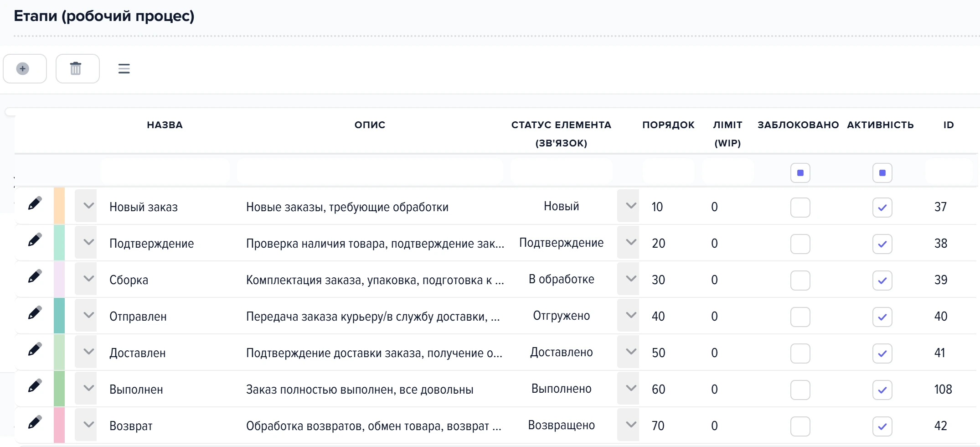980x447 pixels.
Task: Uncheck Активність for Возврат
Action: pyautogui.click(x=882, y=426)
